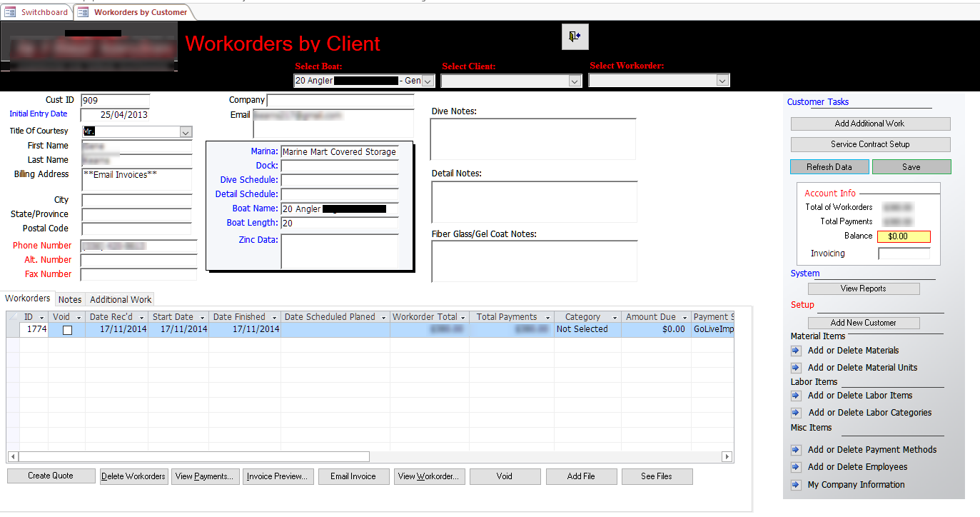Click arrow icon beside Add or Delete Employees
This screenshot has width=980, height=517.
797,467
